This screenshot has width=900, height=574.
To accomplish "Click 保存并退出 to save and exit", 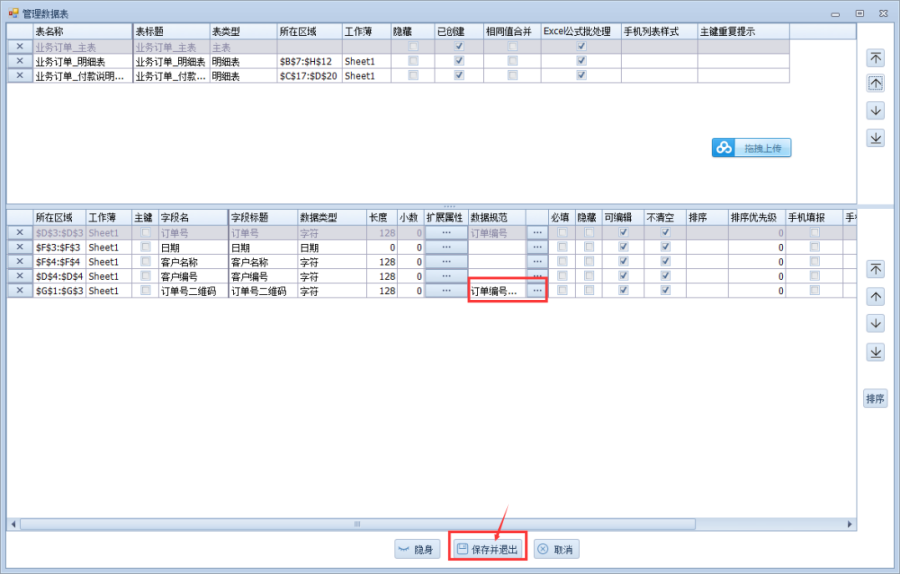I will click(487, 549).
